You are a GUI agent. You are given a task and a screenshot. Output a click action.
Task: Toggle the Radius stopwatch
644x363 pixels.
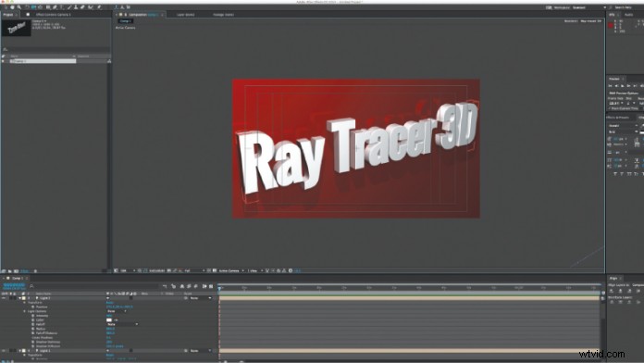click(33, 329)
